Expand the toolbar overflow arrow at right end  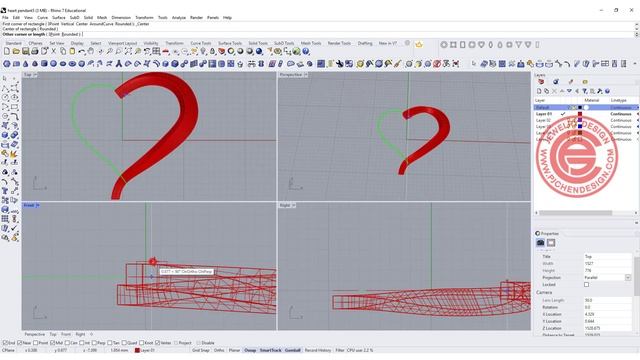pyautogui.click(x=635, y=64)
